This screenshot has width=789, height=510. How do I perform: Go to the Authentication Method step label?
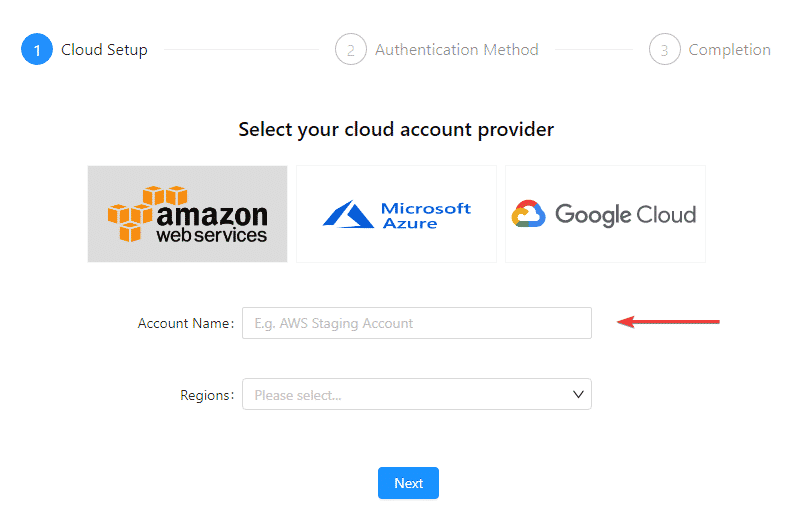pos(456,49)
